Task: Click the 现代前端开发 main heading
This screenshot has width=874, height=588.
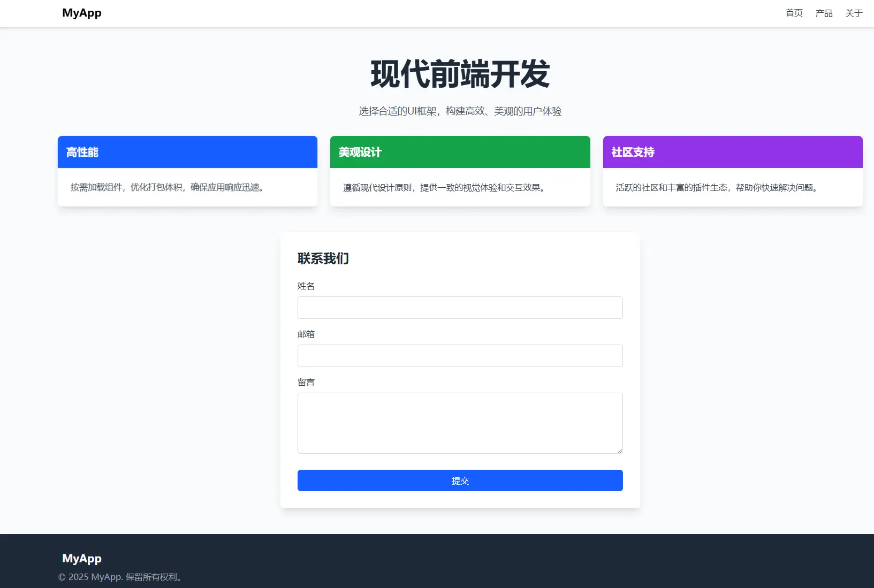Action: [460, 74]
